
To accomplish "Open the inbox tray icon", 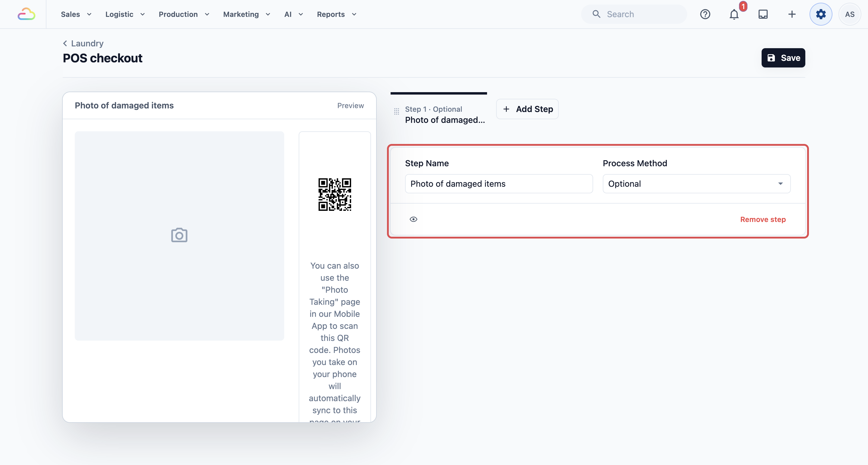I will click(x=763, y=14).
